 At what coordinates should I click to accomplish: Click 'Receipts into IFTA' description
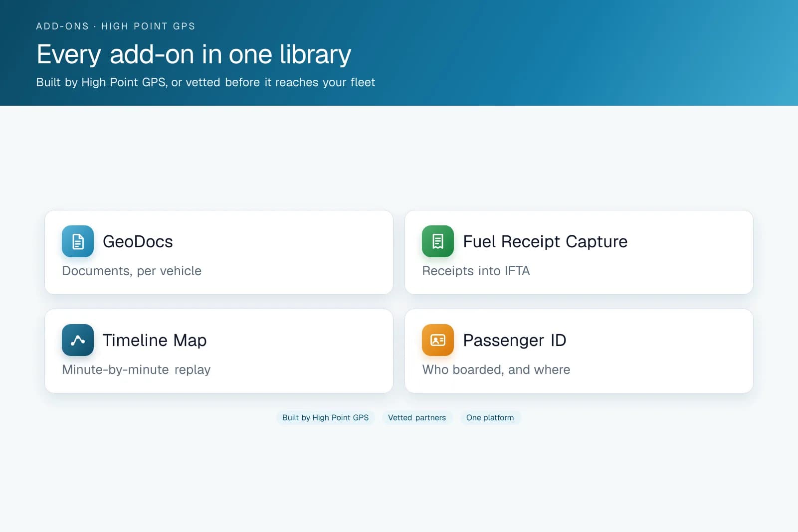click(x=476, y=271)
